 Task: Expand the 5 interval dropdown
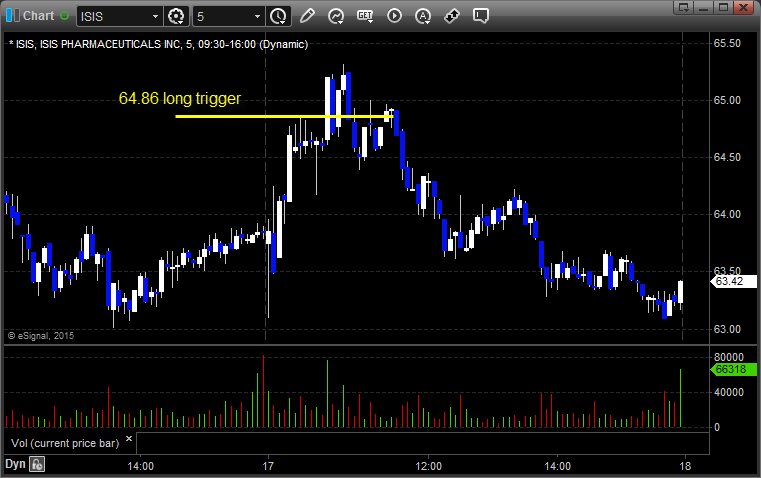tap(257, 16)
